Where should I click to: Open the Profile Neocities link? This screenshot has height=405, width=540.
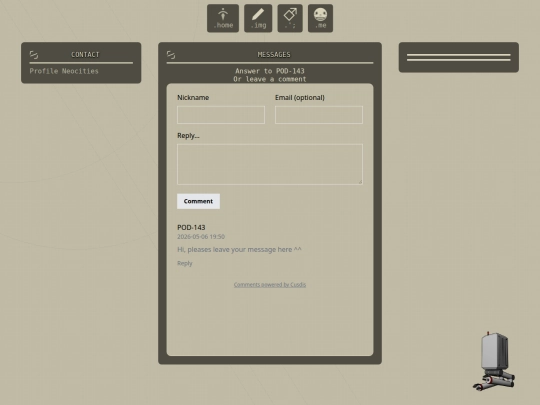tap(64, 71)
